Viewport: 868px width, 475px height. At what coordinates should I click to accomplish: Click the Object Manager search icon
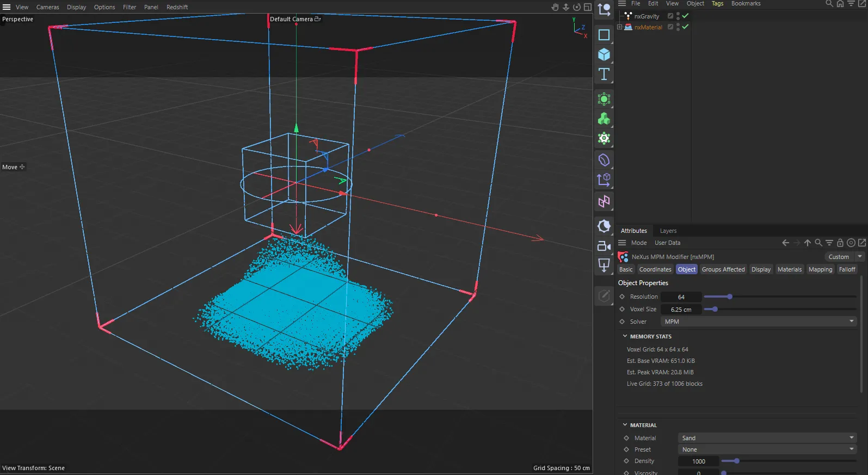click(829, 3)
